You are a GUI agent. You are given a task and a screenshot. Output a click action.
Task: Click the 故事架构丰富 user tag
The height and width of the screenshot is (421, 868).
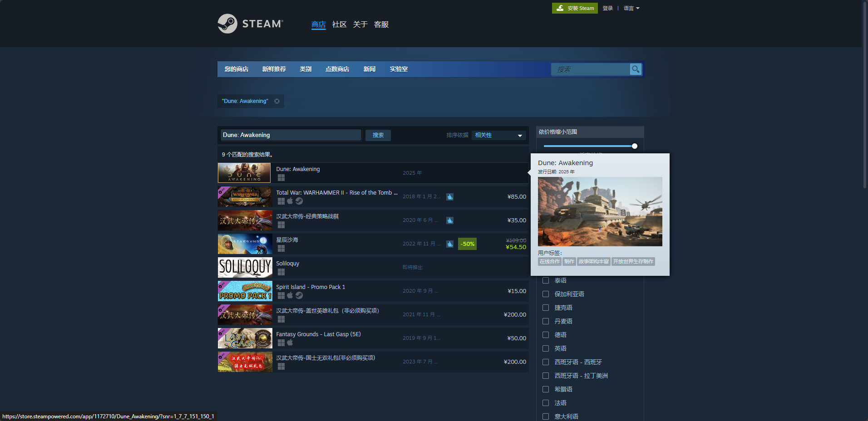tap(594, 261)
